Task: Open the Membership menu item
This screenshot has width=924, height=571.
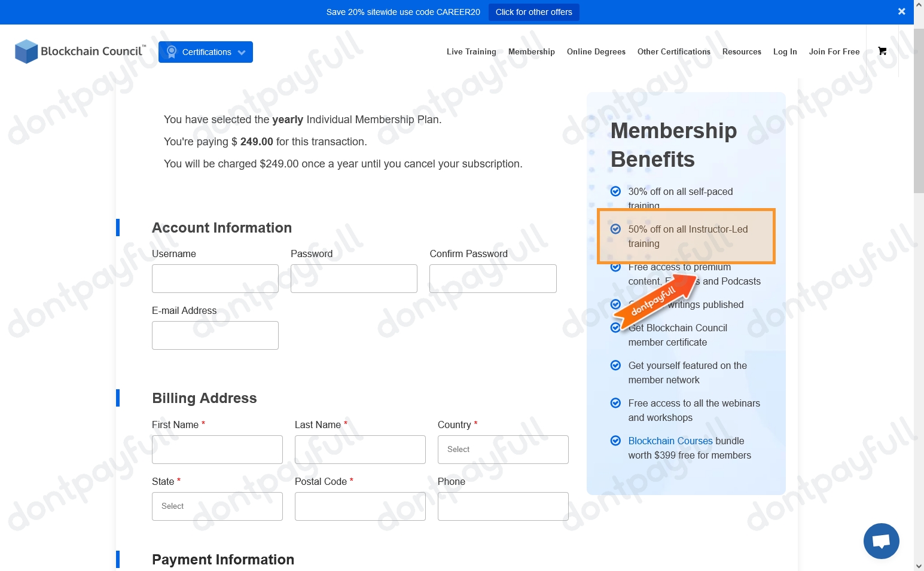Action: [x=532, y=52]
